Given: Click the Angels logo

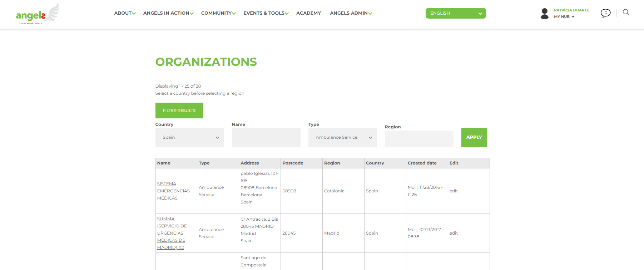Looking at the screenshot, I should pos(38,14).
